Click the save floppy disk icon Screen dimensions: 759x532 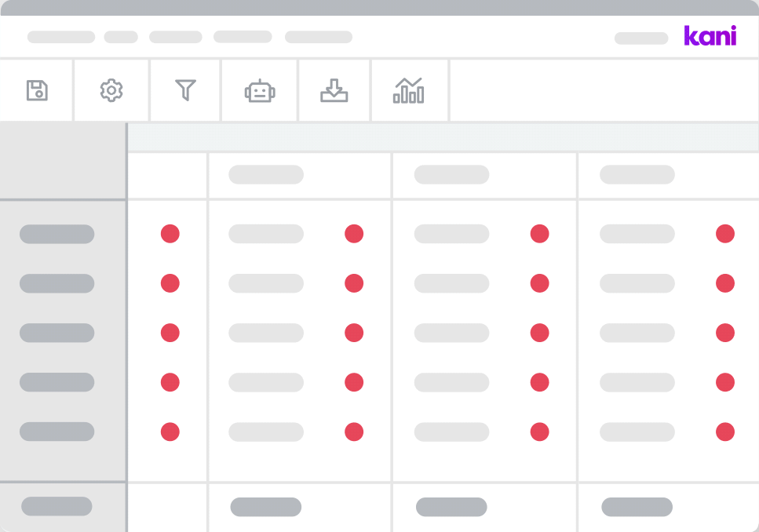click(37, 90)
